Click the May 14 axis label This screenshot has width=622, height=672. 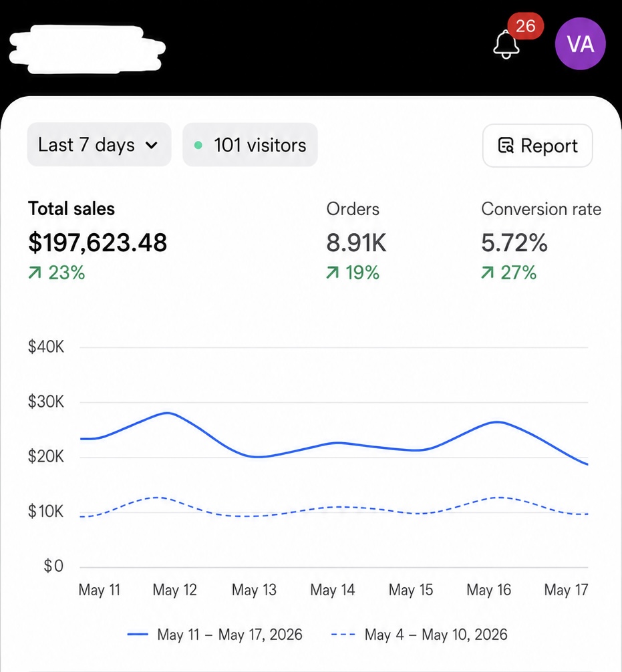[x=333, y=590]
